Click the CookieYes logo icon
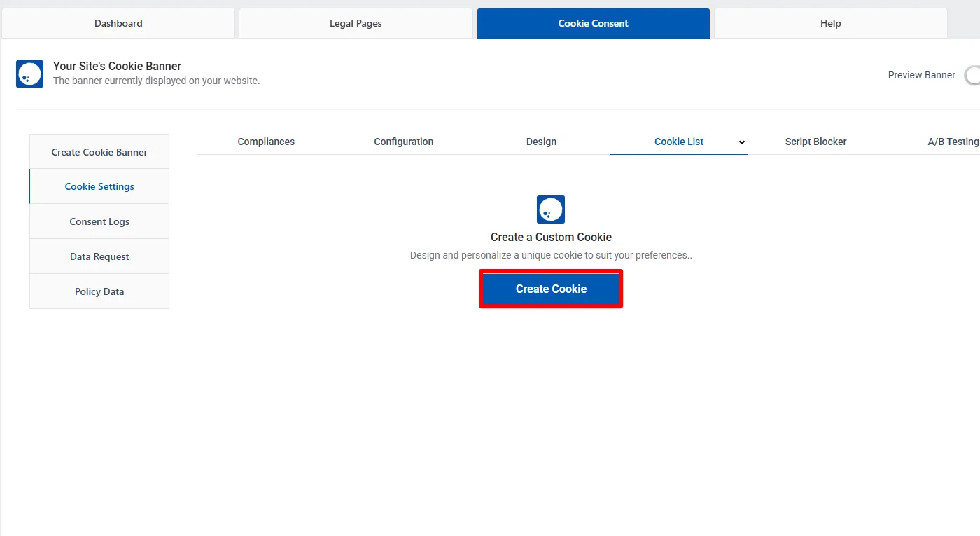 click(29, 74)
